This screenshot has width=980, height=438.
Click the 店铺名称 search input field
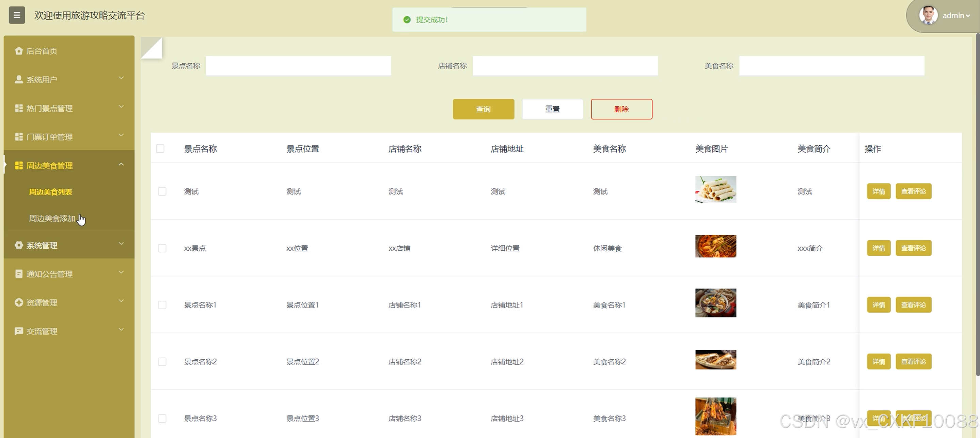(x=565, y=66)
